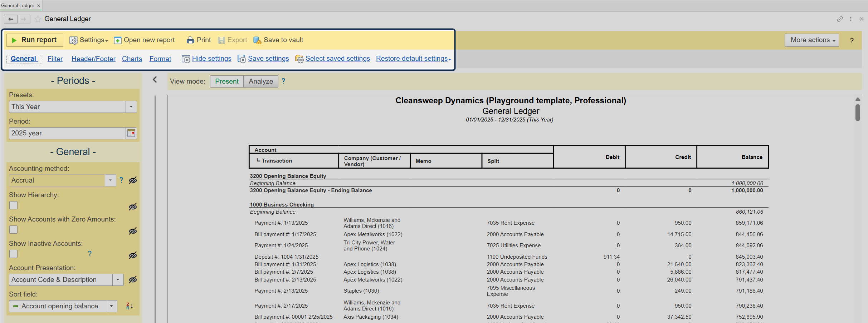Open a new report window
This screenshot has height=323, width=868.
144,40
